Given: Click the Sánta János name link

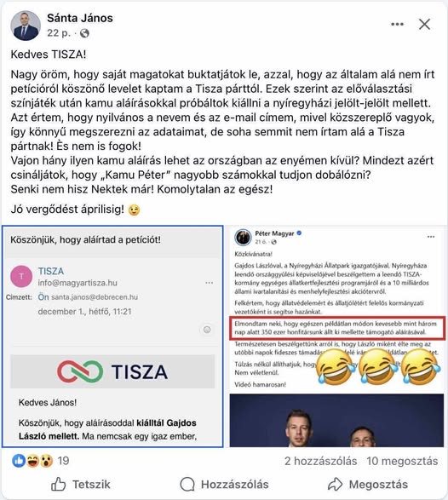Looking at the screenshot, I should point(80,18).
